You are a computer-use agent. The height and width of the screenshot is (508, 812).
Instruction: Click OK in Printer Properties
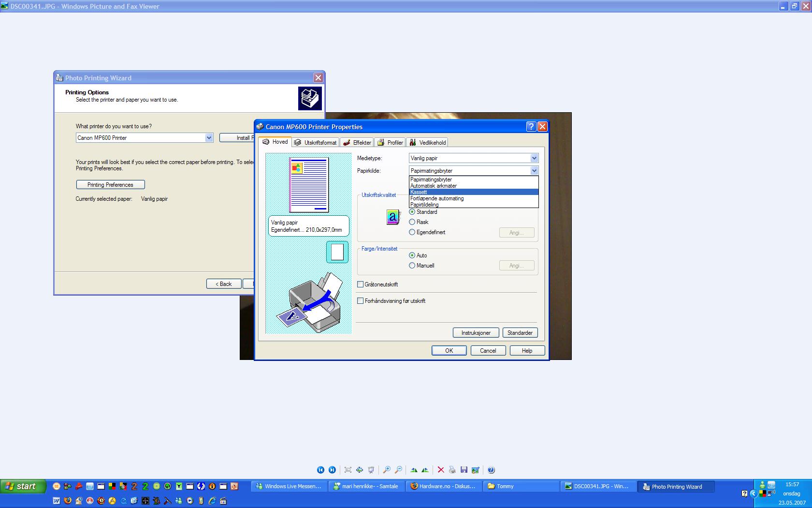(x=449, y=351)
